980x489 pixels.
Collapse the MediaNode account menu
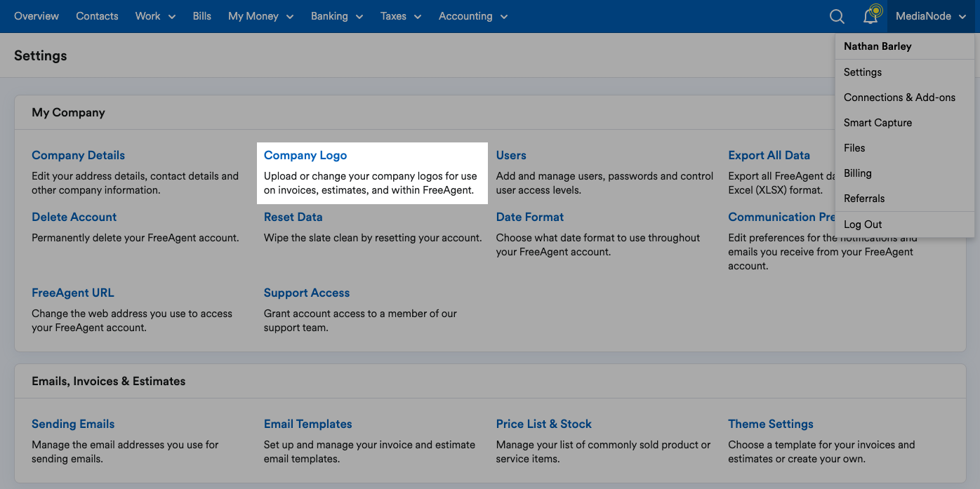pos(931,16)
